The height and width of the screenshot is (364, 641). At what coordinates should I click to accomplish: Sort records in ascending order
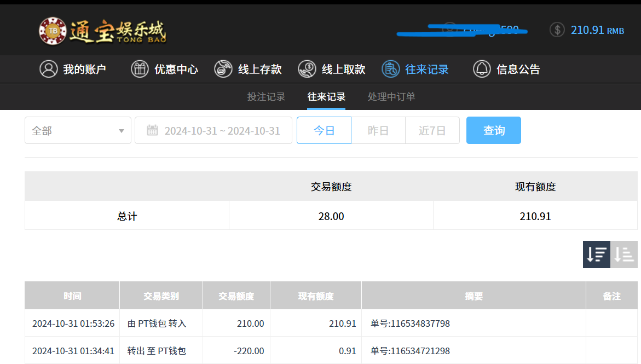[x=624, y=255]
